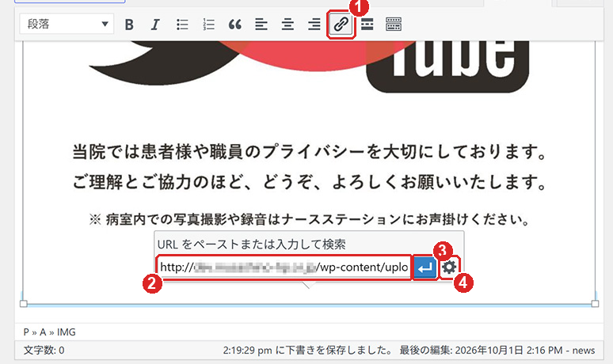This screenshot has height=364, width=613.
Task: Apply the link with the blue enter button
Action: click(x=425, y=267)
